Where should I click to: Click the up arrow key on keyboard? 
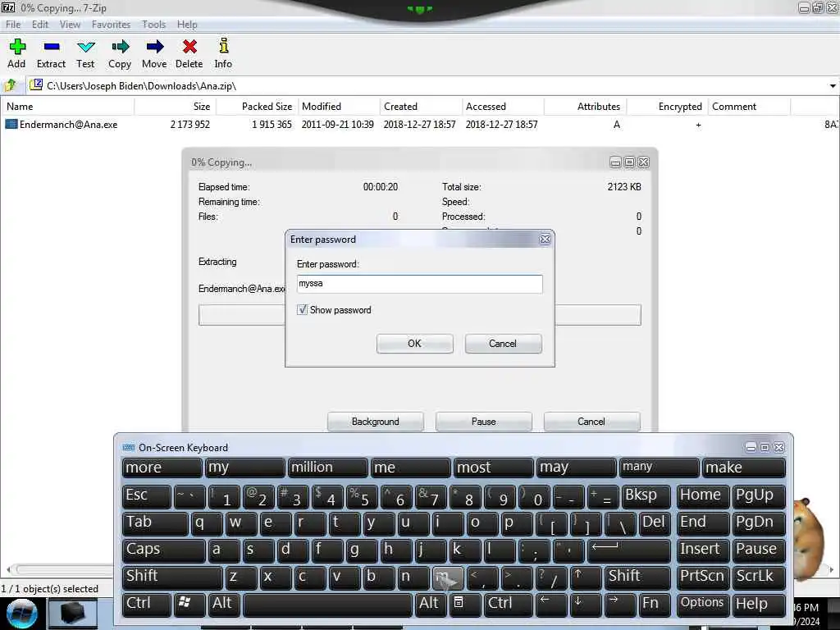click(x=585, y=577)
